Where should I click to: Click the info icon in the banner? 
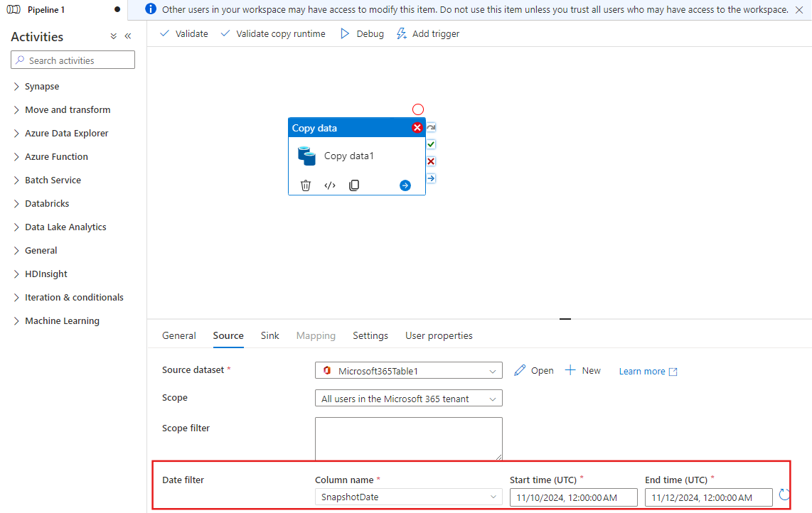151,9
